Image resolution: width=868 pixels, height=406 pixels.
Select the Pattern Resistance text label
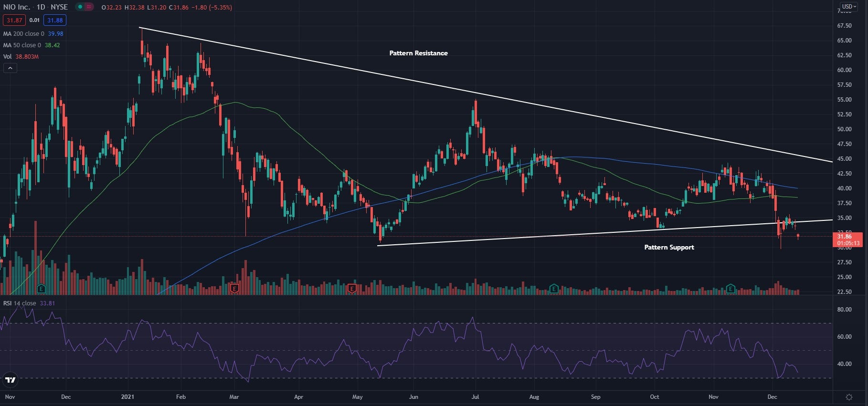pyautogui.click(x=418, y=53)
